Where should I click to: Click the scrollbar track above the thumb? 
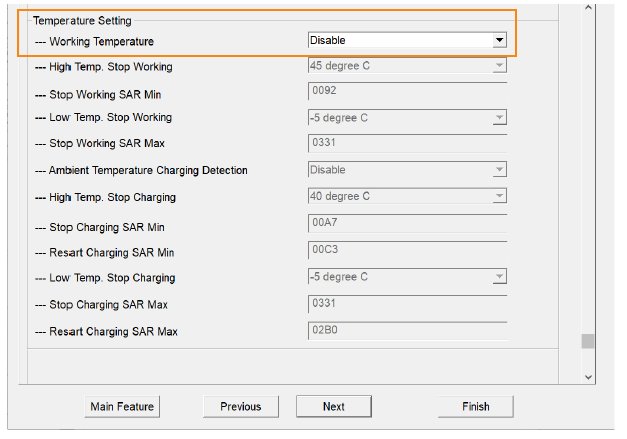(588, 180)
